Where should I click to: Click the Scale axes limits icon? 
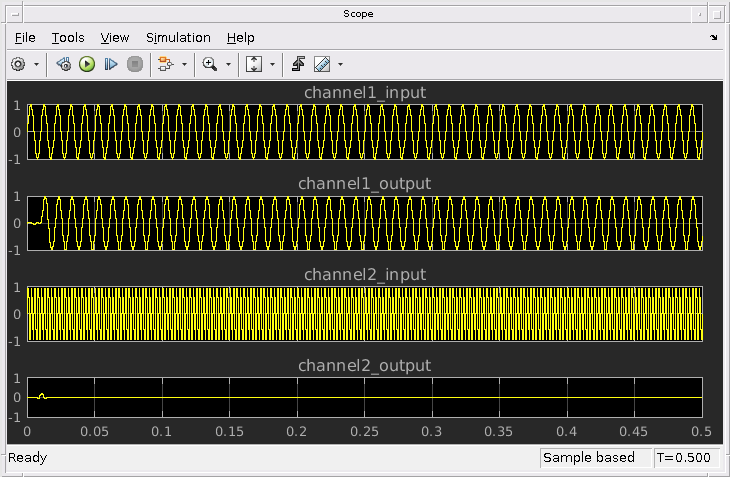(x=254, y=64)
